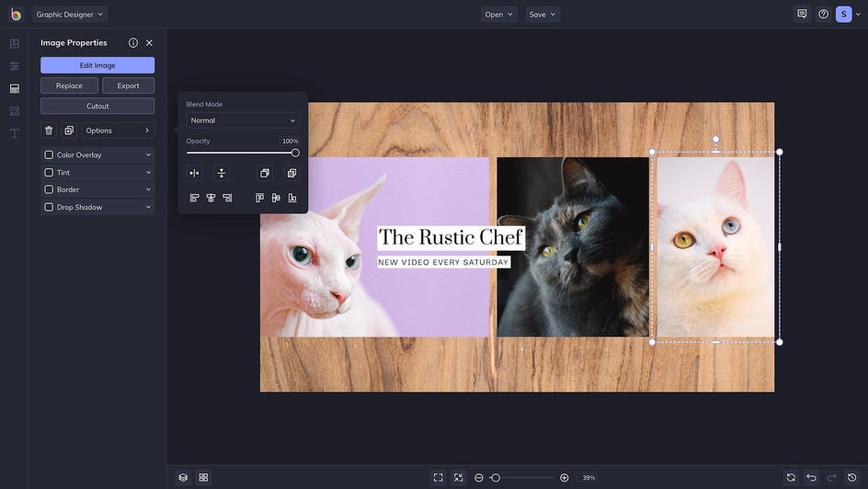Close the Image Properties panel
The height and width of the screenshot is (489, 868).
click(149, 42)
